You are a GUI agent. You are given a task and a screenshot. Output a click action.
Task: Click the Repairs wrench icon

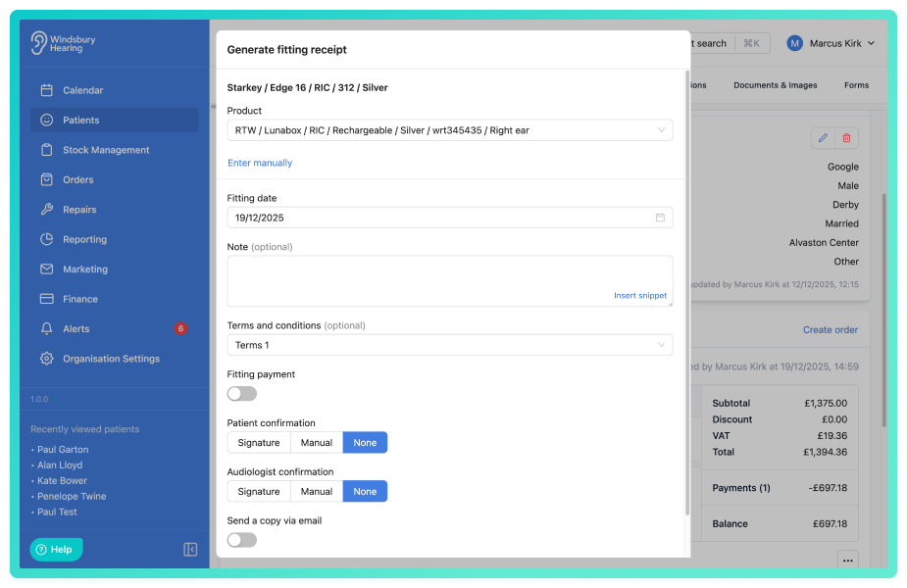(47, 210)
